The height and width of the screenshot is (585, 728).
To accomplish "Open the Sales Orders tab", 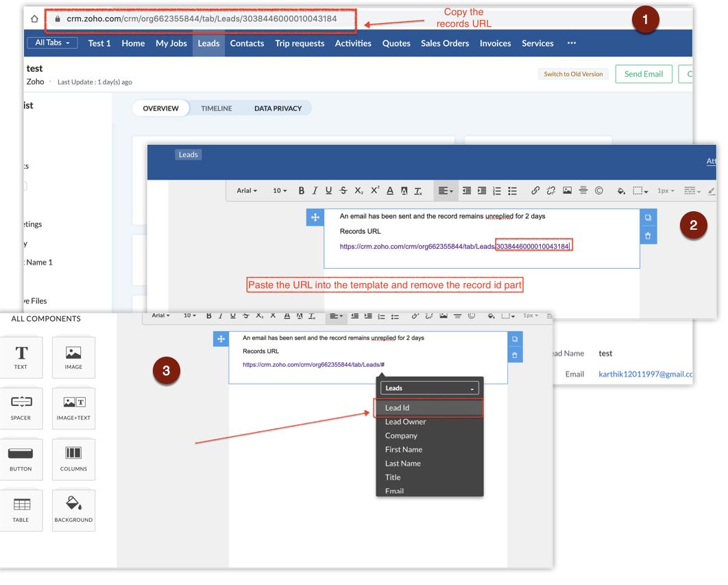I will 445,43.
